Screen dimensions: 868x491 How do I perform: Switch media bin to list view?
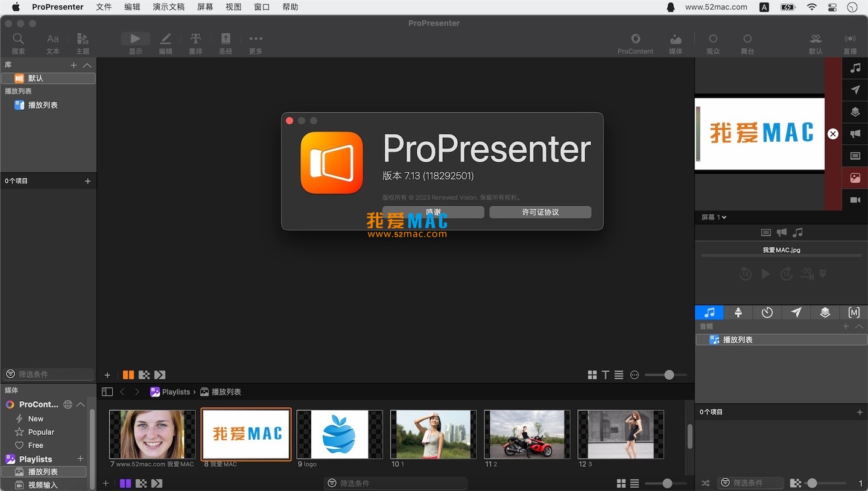[635, 483]
